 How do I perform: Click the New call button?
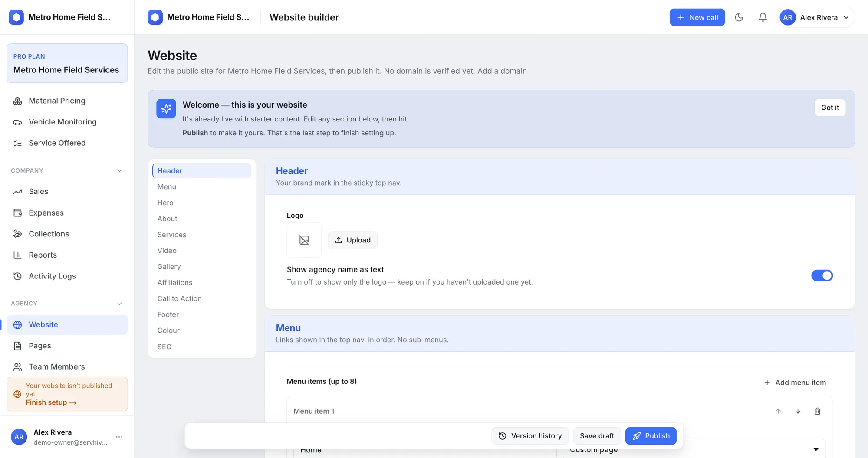(x=697, y=17)
